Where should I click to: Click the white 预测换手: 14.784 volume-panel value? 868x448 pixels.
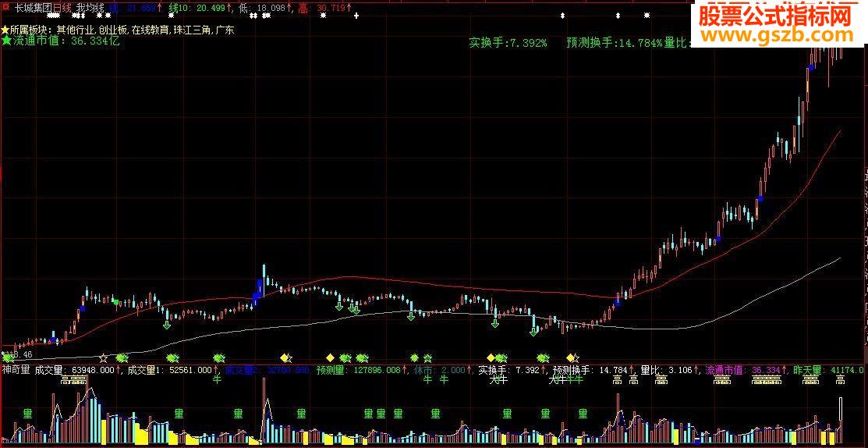[590, 370]
